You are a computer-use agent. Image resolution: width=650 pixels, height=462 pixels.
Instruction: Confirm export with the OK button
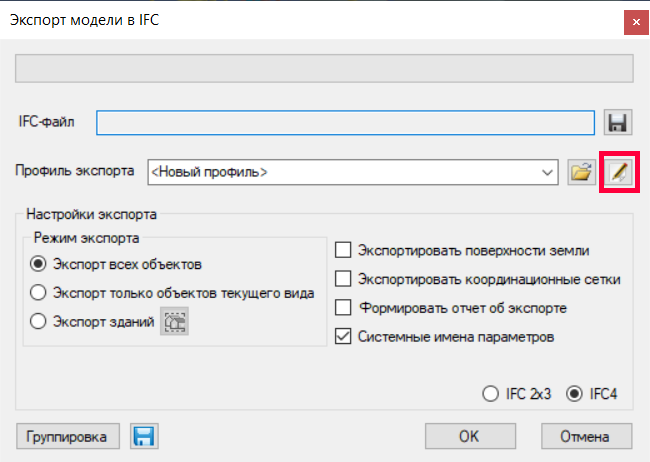[469, 436]
